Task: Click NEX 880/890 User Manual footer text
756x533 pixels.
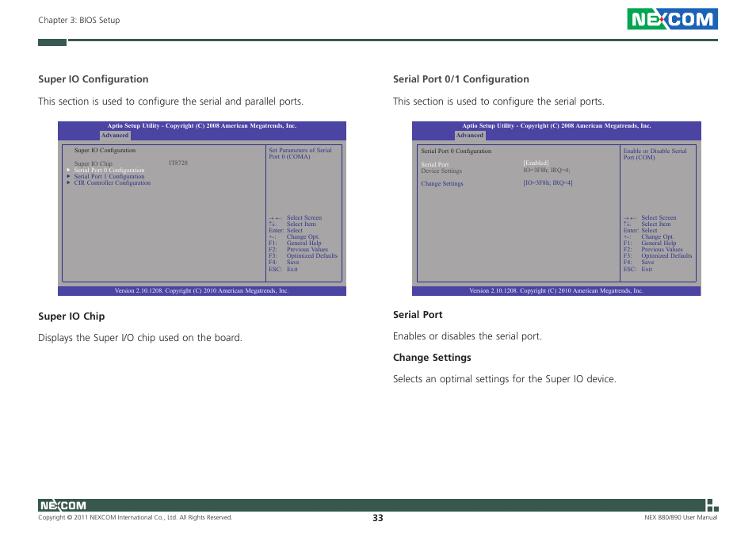Action: pyautogui.click(x=681, y=517)
